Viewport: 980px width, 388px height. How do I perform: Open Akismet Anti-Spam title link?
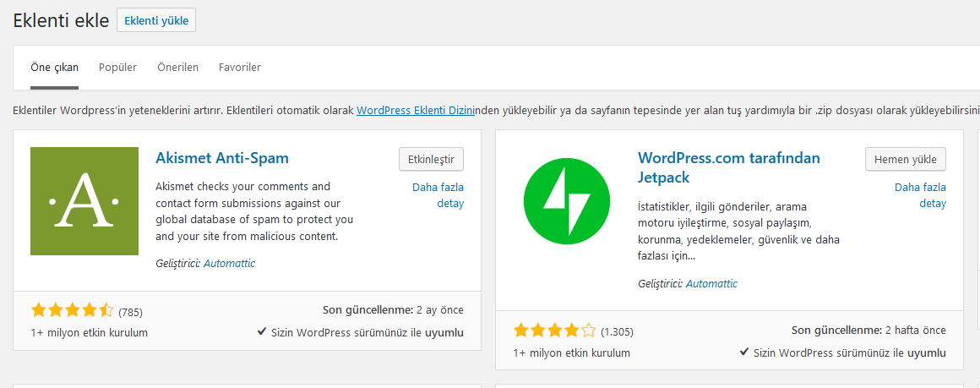click(222, 158)
